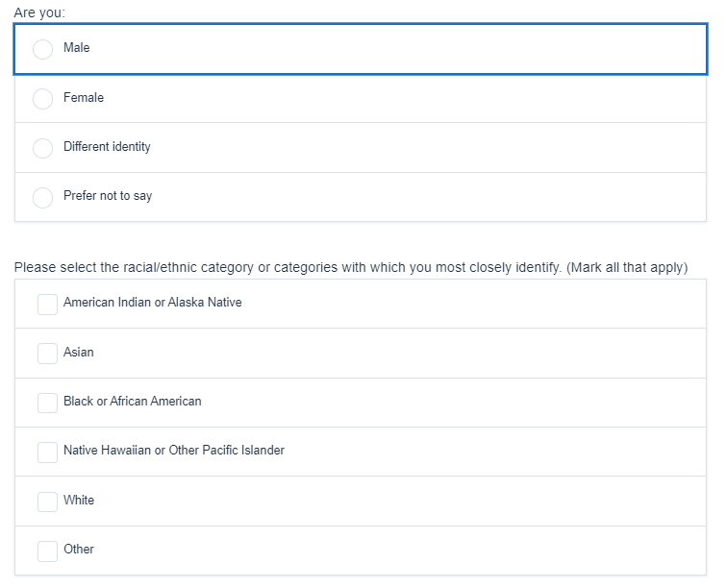Click the "Prefer not to say" label text
Viewport: 726px width, 588px height.
(x=108, y=196)
